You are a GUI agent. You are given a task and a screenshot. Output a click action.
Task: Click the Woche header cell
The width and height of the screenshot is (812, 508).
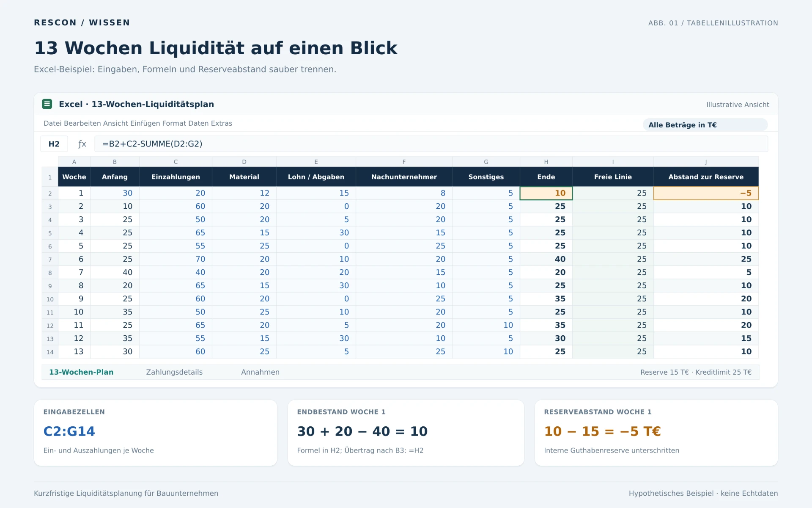pyautogui.click(x=74, y=177)
